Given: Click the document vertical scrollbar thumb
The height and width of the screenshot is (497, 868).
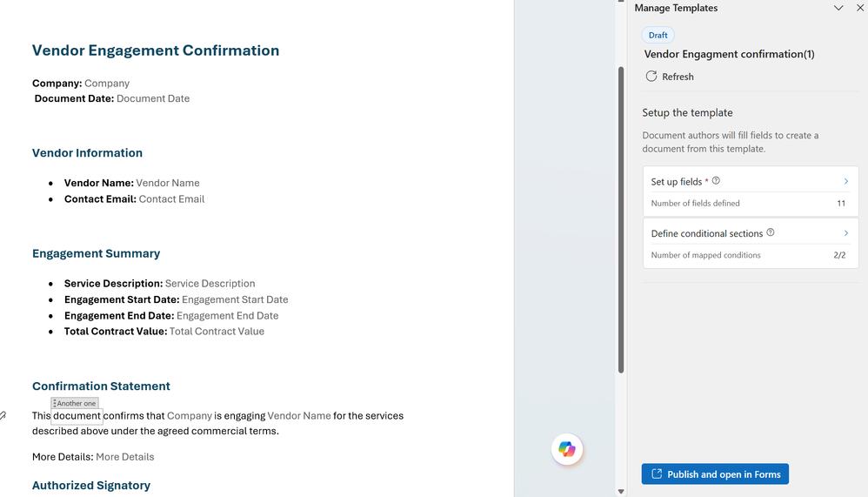Looking at the screenshot, I should click(621, 218).
